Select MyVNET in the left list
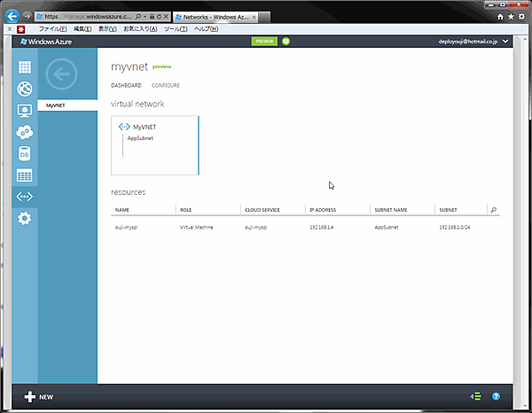Viewport: 532px width, 413px height. (x=67, y=105)
